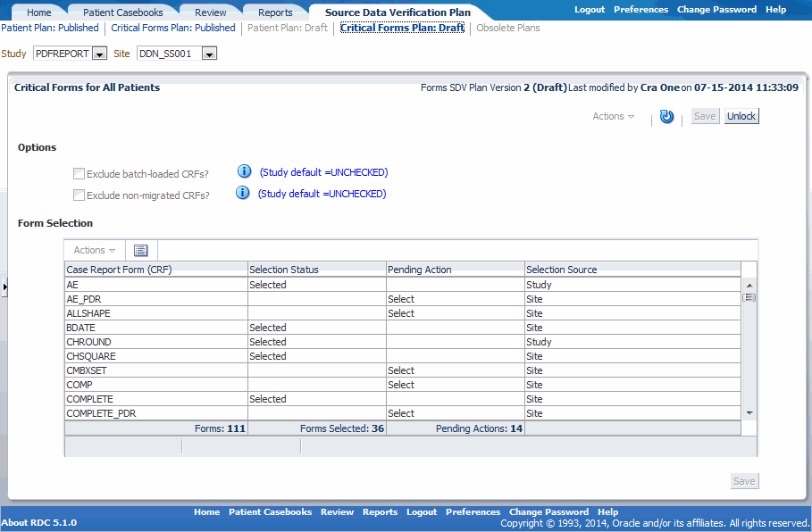Open the Site dropdown DDN_SS001

tap(209, 54)
